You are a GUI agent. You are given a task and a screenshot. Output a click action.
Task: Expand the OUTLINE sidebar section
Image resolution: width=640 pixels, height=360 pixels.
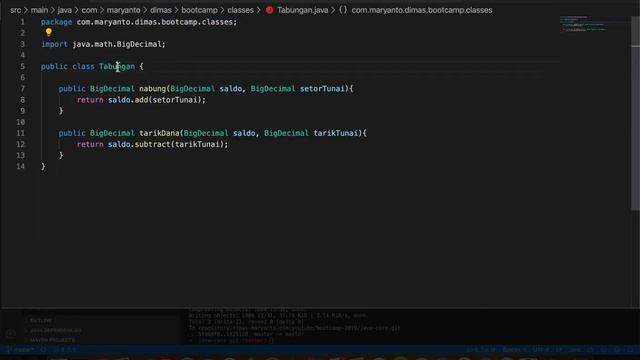pyautogui.click(x=41, y=321)
